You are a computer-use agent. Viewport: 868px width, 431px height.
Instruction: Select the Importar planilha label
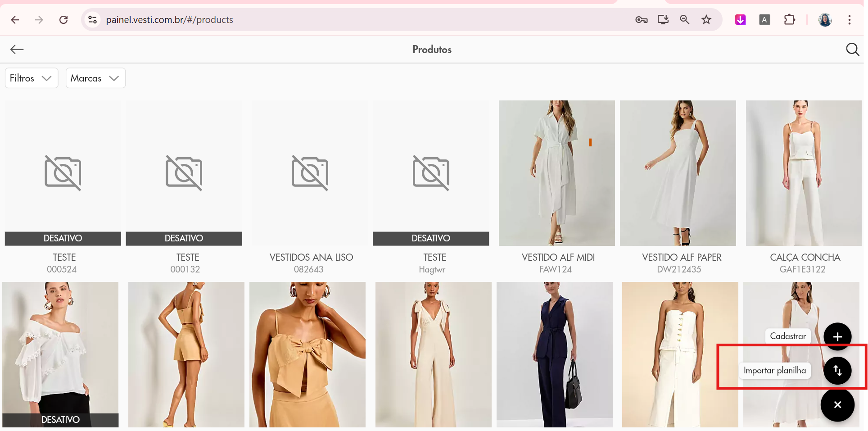pos(775,371)
